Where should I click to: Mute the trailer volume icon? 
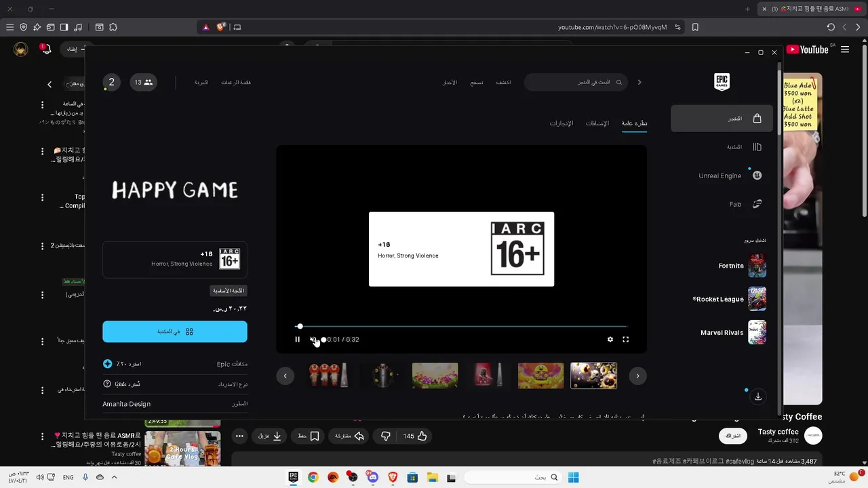pos(313,340)
